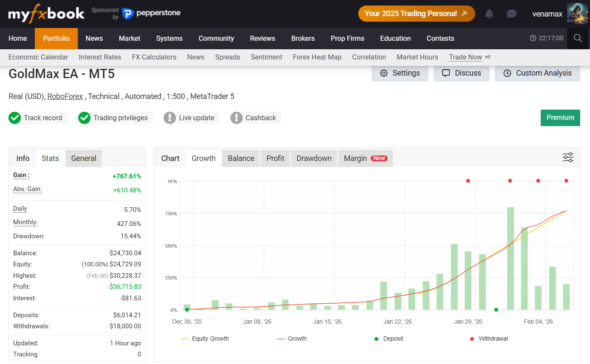
Task: Toggle Deposit markers in legend
Action: click(389, 339)
